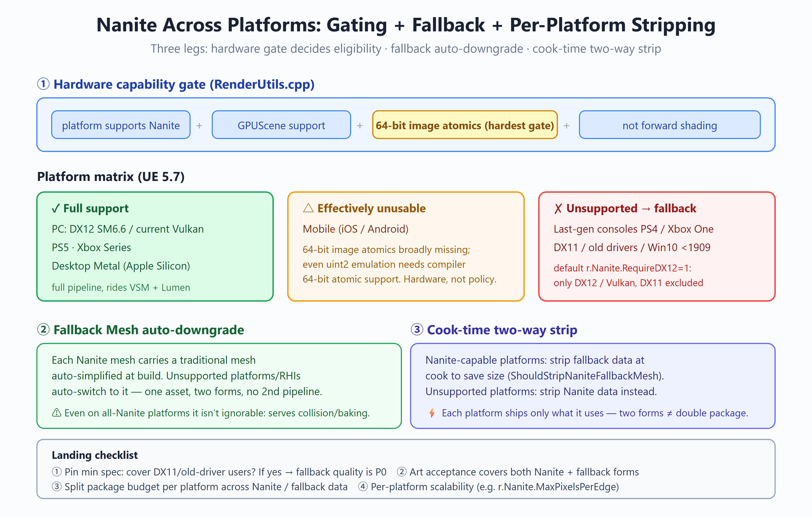Click the 'Platform matrix (UE 5.7)' heading
This screenshot has height=517, width=812.
click(x=110, y=177)
